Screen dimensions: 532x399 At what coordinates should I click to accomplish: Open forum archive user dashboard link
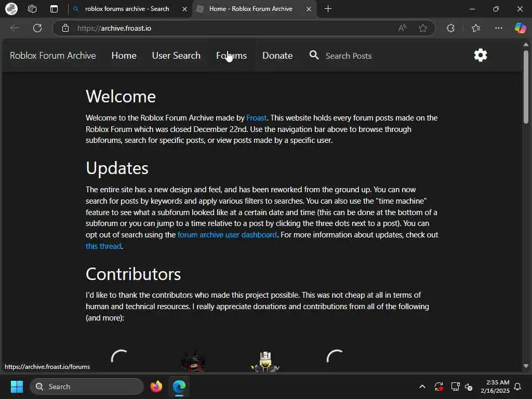[227, 235]
